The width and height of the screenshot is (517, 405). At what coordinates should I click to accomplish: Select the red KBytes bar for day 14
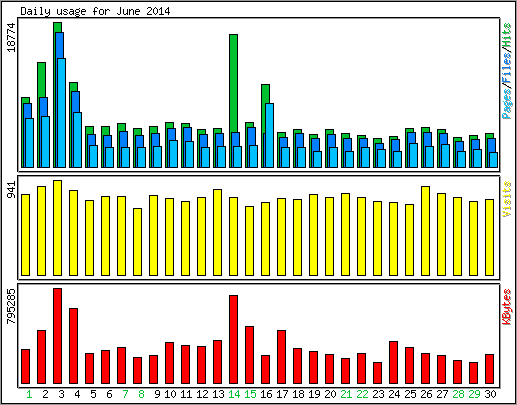233,339
